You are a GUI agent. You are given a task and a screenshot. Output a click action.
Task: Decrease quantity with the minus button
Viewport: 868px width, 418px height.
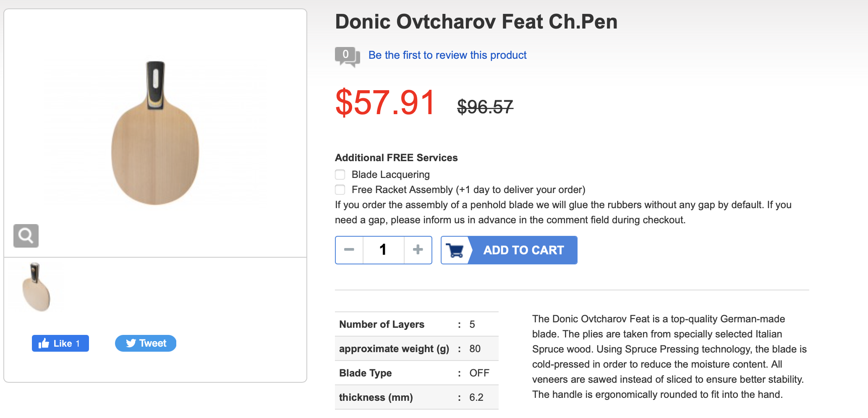[x=349, y=250]
